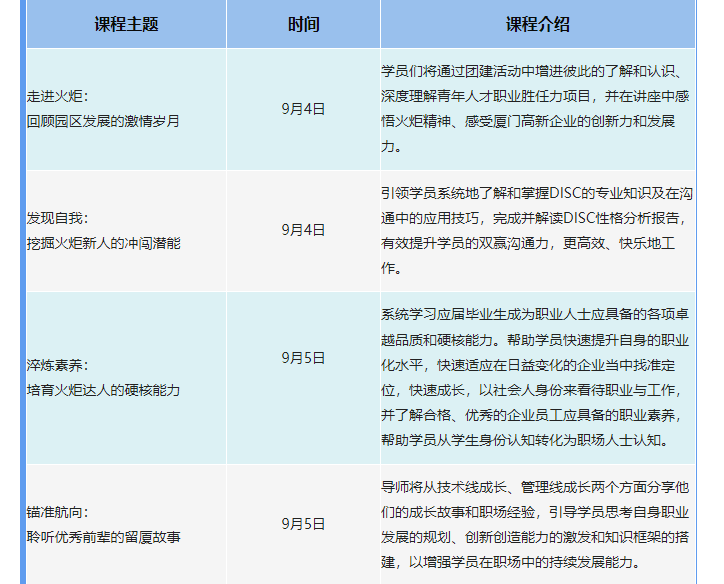724x584 pixels.
Task: Click the 回顾园区发展的激情岁月 subtitle text
Action: click(x=103, y=121)
